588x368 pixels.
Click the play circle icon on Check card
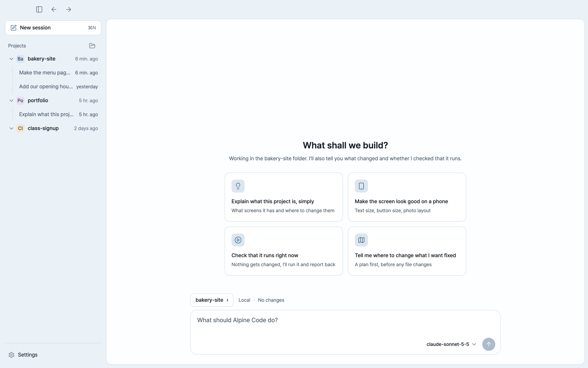pyautogui.click(x=238, y=240)
